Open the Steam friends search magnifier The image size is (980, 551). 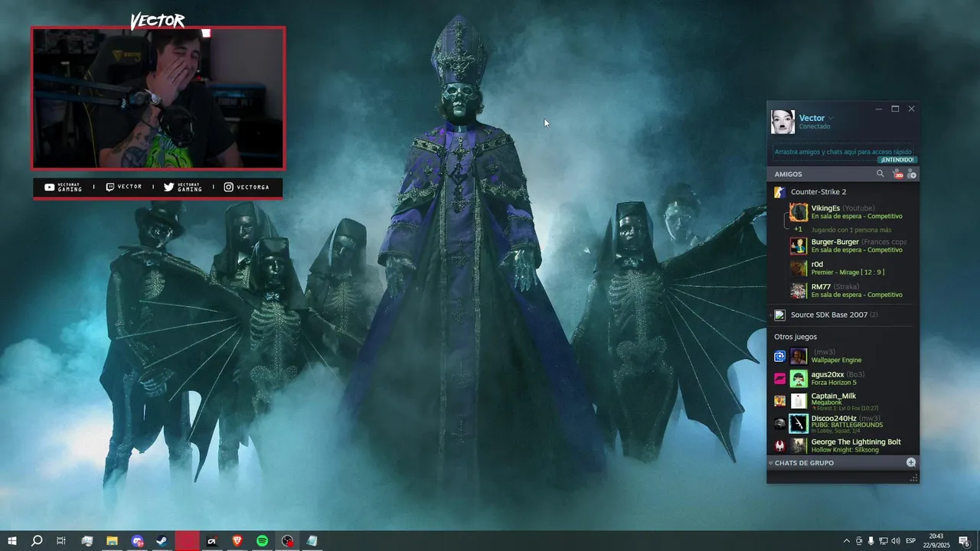[x=880, y=174]
